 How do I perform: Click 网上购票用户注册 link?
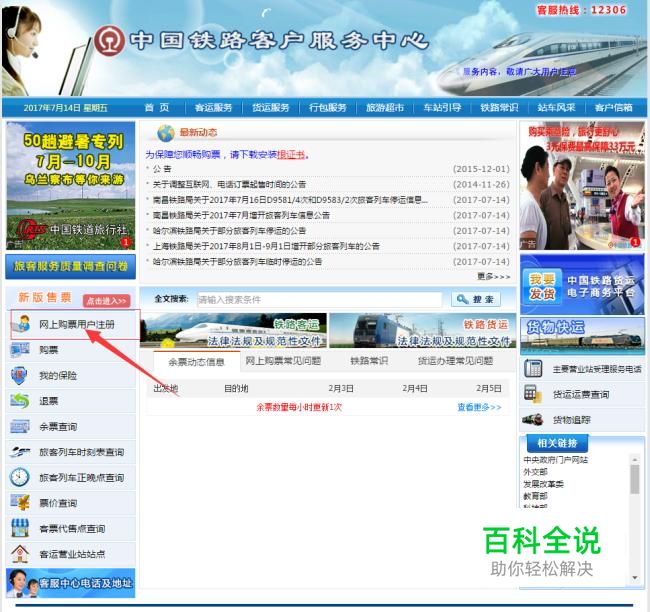point(77,324)
